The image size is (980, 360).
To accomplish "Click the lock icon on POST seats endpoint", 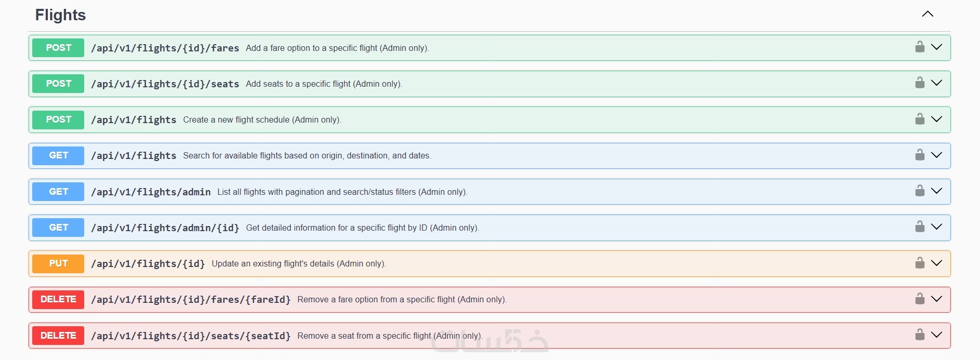I will tap(920, 83).
